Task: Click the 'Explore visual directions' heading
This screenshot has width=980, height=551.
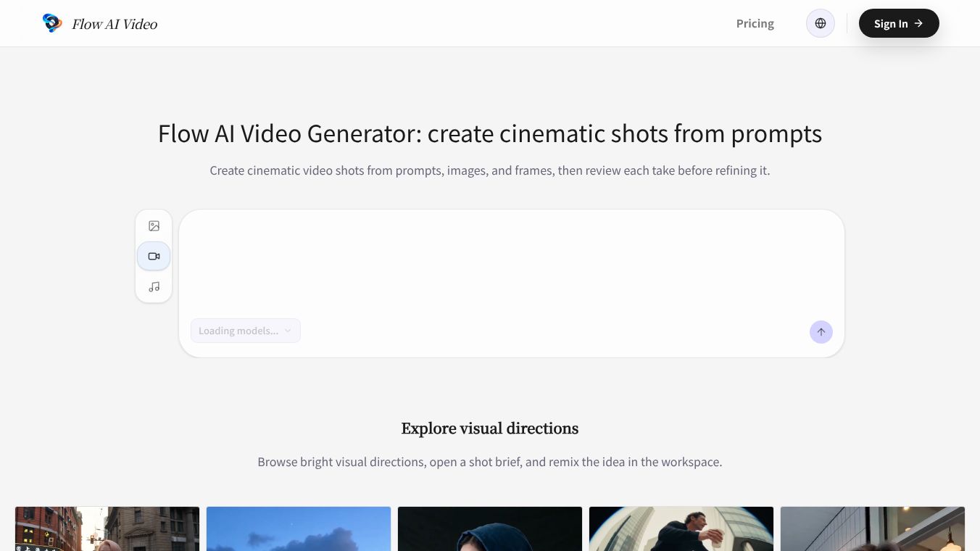Action: tap(490, 428)
